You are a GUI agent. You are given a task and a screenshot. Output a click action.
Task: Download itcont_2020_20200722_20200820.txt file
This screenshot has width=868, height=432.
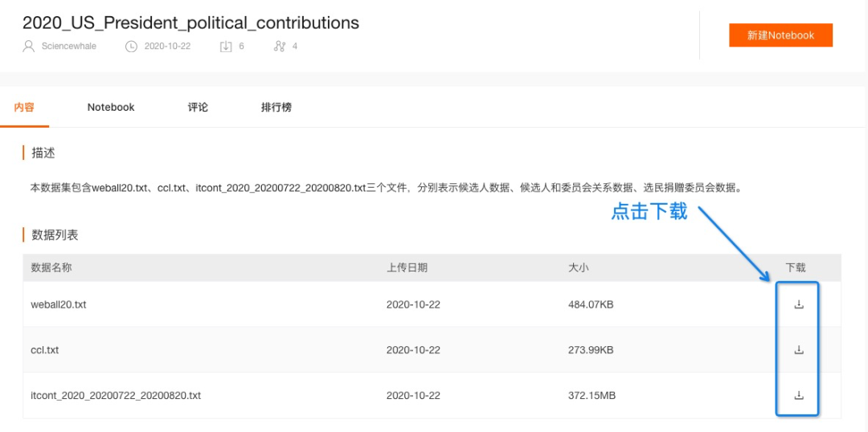point(798,395)
